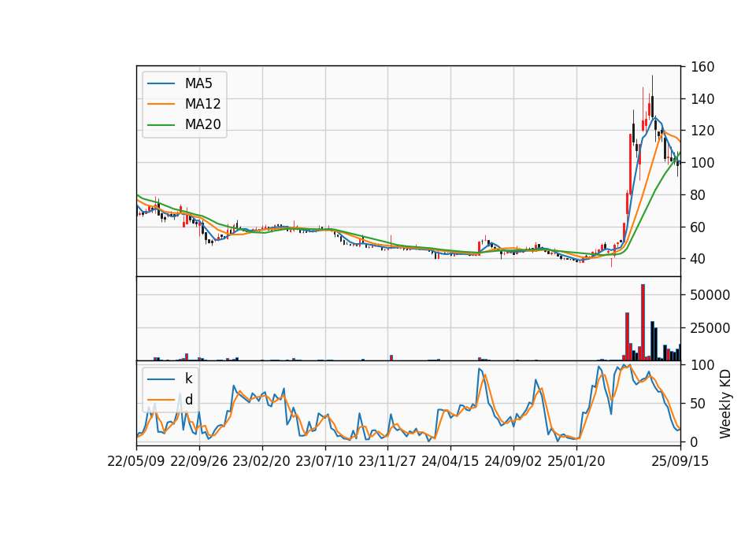The width and height of the screenshot is (756, 543).
Task: Click the 24/04/15 date label
Action: (x=450, y=461)
